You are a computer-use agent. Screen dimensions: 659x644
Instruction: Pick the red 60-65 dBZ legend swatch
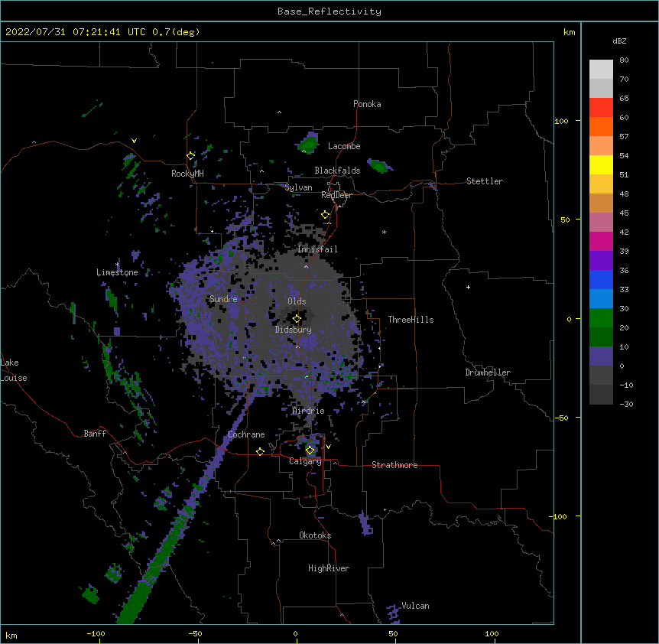point(601,108)
